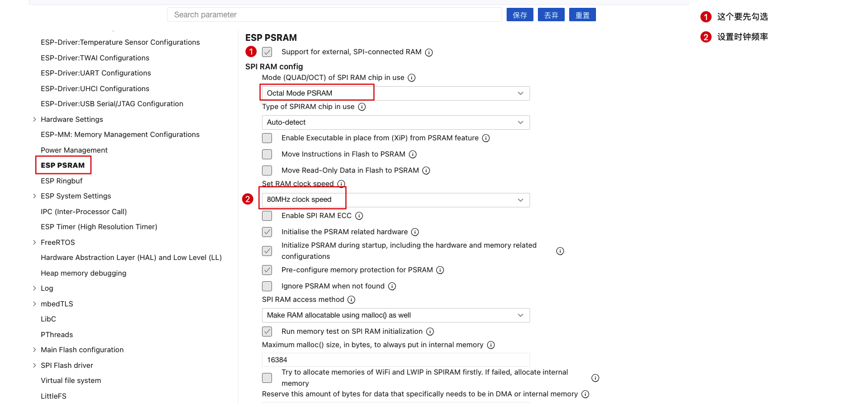Viewport: 868px width, 407px height.
Task: Click info icon for Run memory test on SPI RAM initialization
Action: click(430, 332)
